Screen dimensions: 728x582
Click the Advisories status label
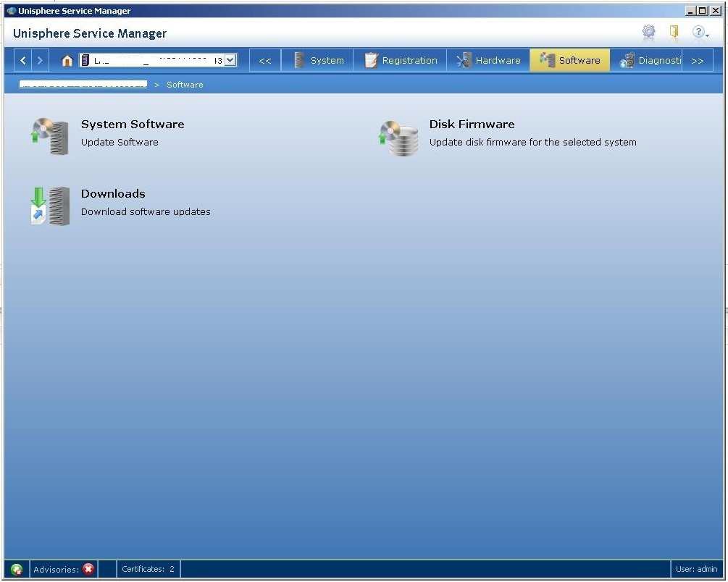tap(56, 570)
